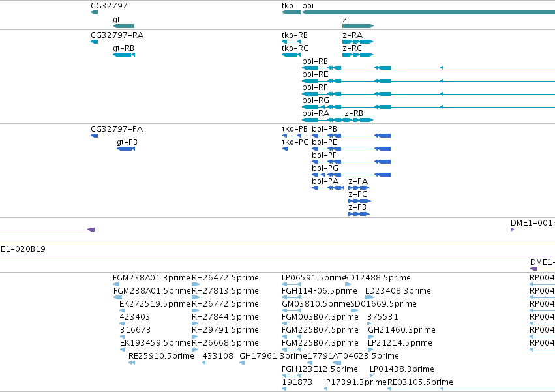Select EST RE25910.5prime
Screen dimensions: 555x392
tap(161, 356)
